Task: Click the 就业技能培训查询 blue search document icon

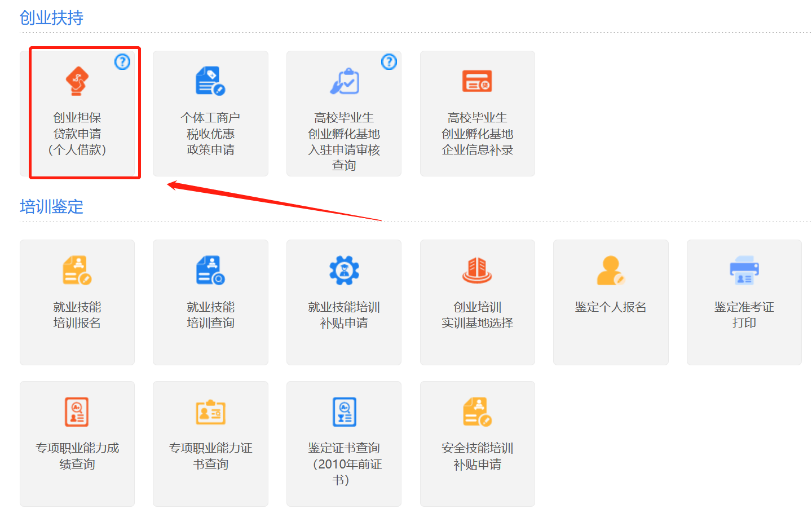Action: (x=210, y=270)
